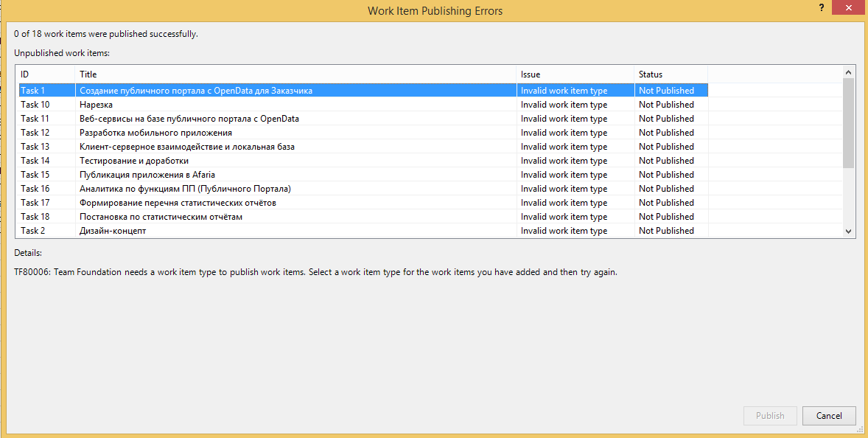Click Task 11 Invalid work item type cell
Image resolution: width=868 pixels, height=438 pixels.
click(x=564, y=119)
